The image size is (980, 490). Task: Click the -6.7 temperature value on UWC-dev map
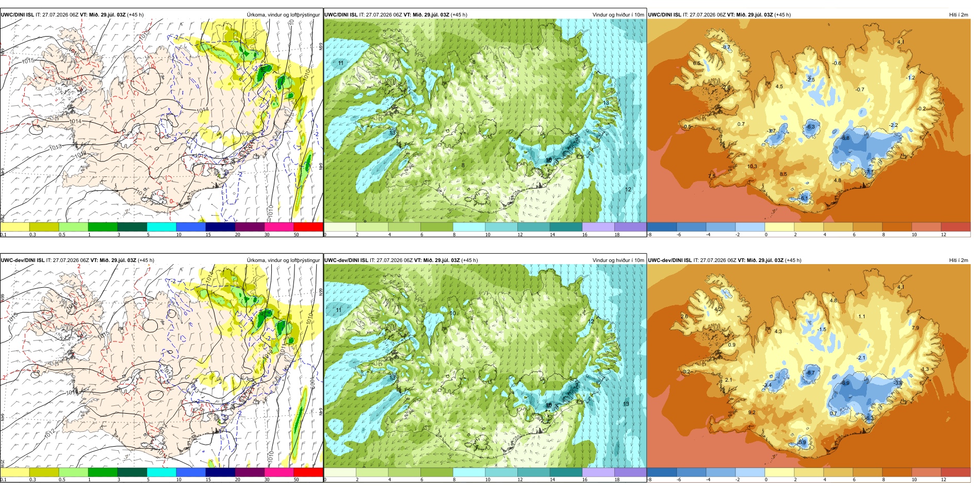(811, 372)
